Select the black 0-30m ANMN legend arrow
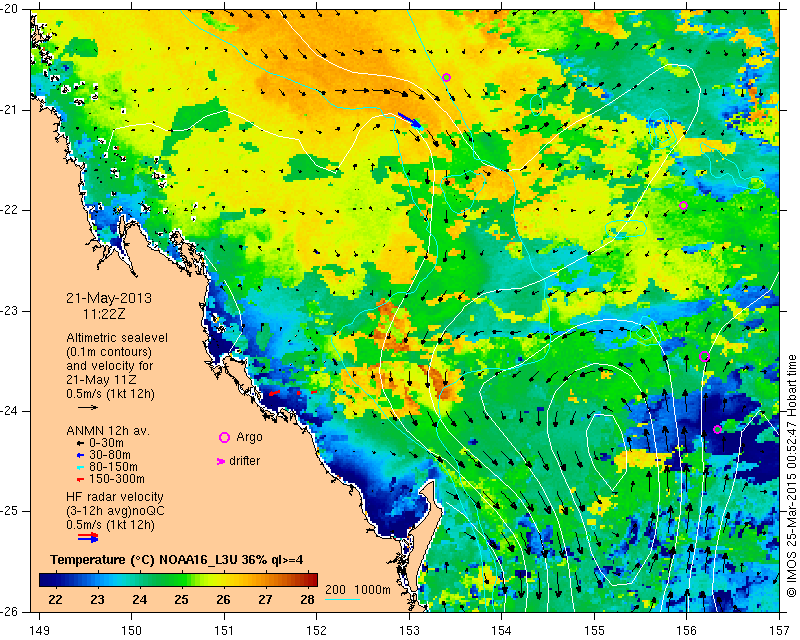Screen dimensions: 800x640 (80, 443)
